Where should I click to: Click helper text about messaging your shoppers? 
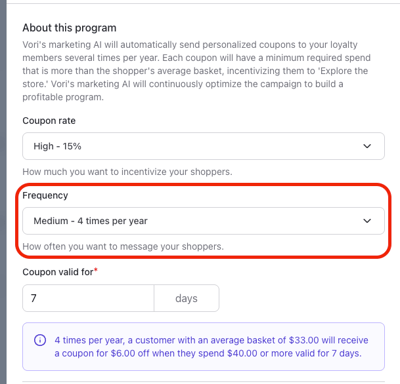(x=123, y=246)
